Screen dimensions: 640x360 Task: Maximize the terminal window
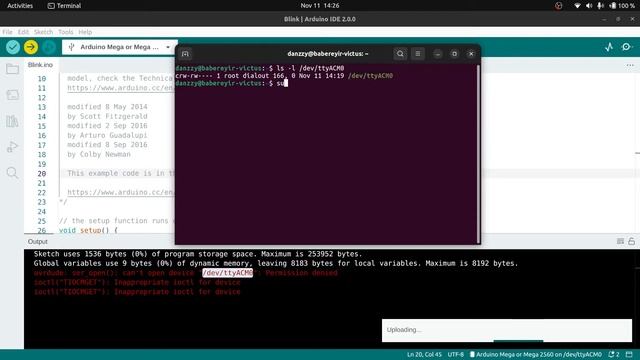point(454,54)
